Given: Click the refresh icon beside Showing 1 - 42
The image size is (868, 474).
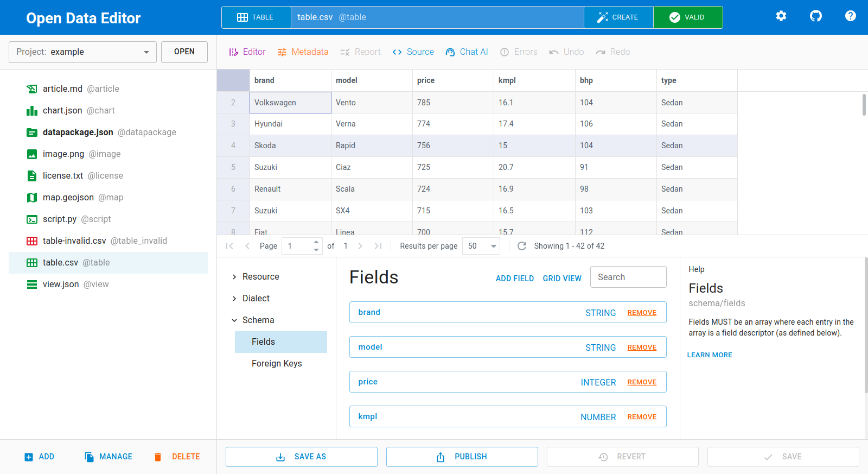Looking at the screenshot, I should point(522,246).
